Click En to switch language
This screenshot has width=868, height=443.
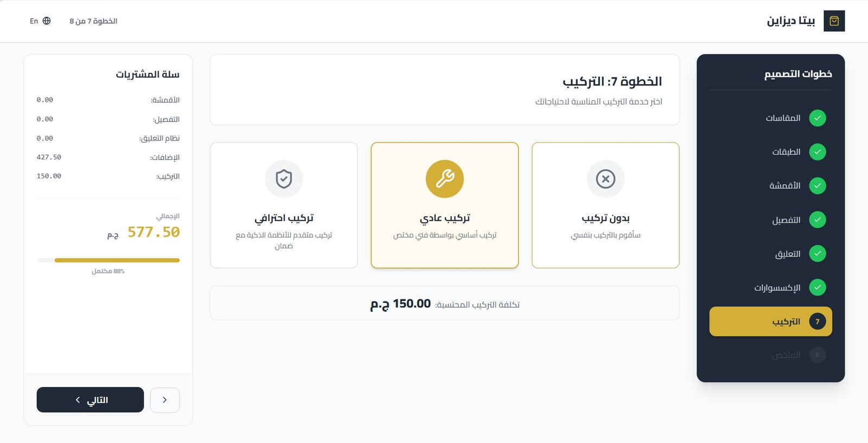click(34, 20)
